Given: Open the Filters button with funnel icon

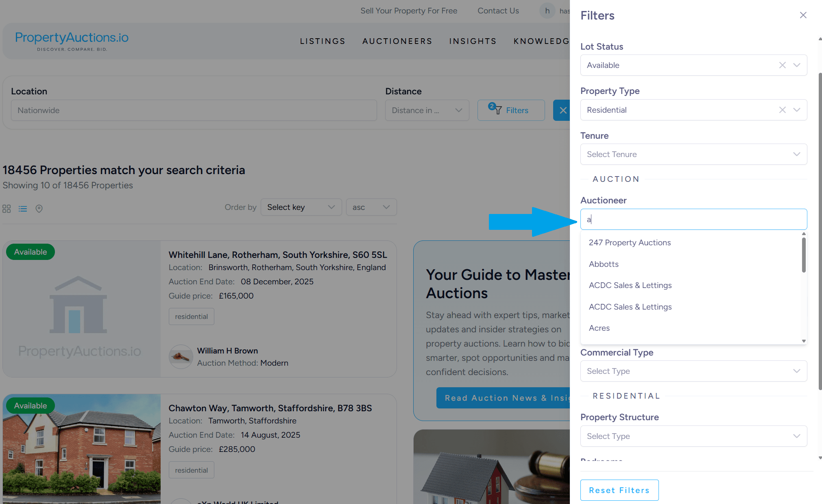Looking at the screenshot, I should pyautogui.click(x=511, y=110).
